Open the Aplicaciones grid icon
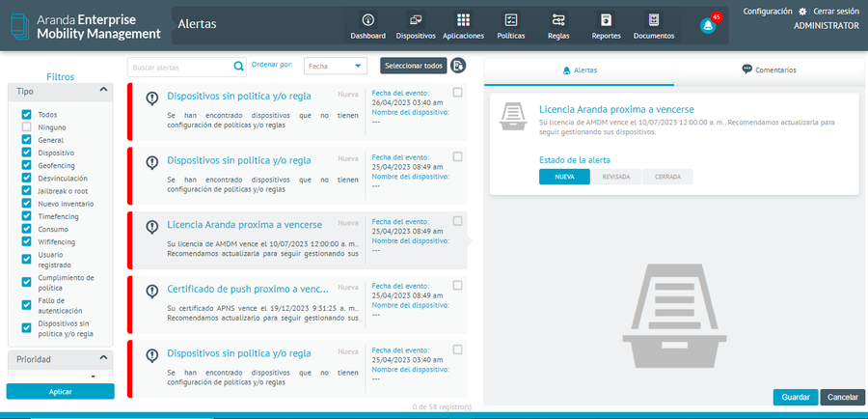This screenshot has height=419, width=868. pyautogui.click(x=463, y=20)
